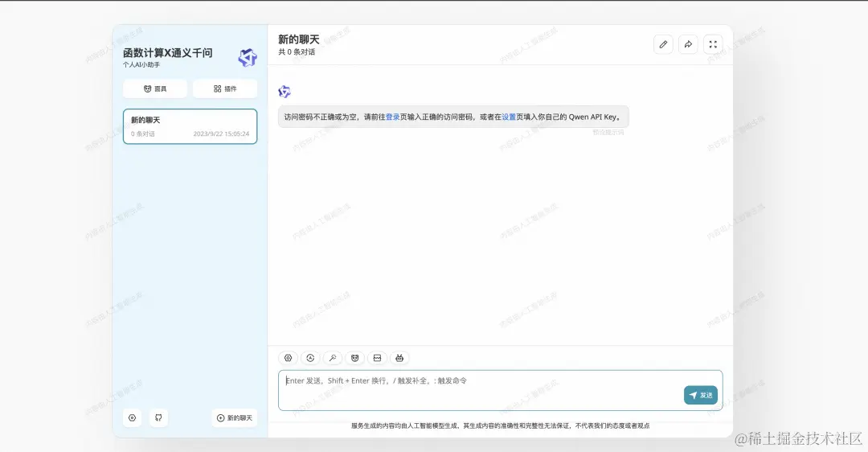
Task: Toggle fullscreen with the expand icon
Action: [x=713, y=44]
